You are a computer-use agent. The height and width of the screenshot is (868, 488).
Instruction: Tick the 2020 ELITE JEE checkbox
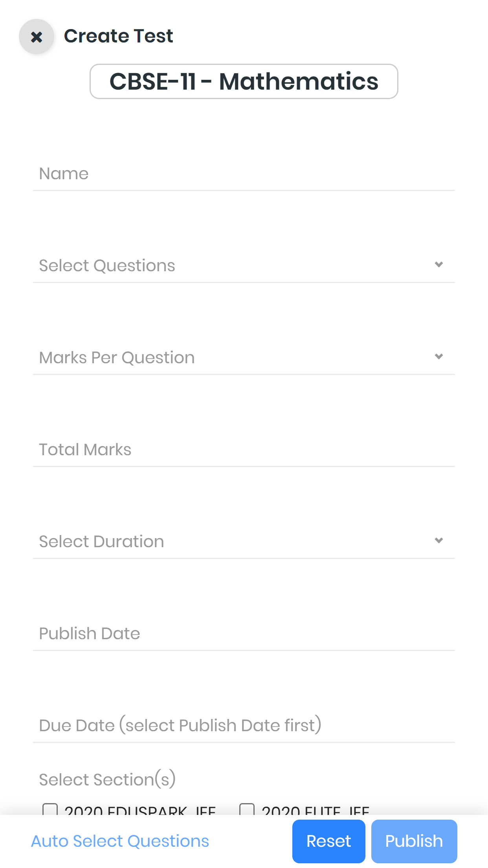247,809
